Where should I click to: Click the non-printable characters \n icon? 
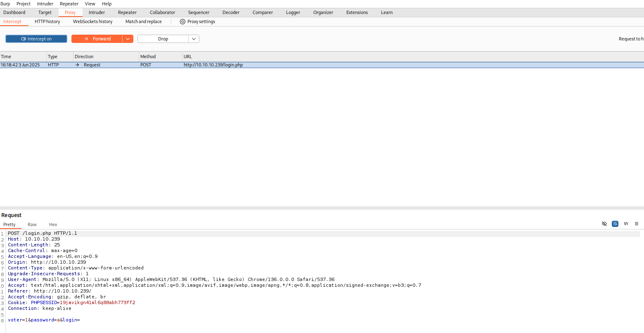click(x=626, y=224)
